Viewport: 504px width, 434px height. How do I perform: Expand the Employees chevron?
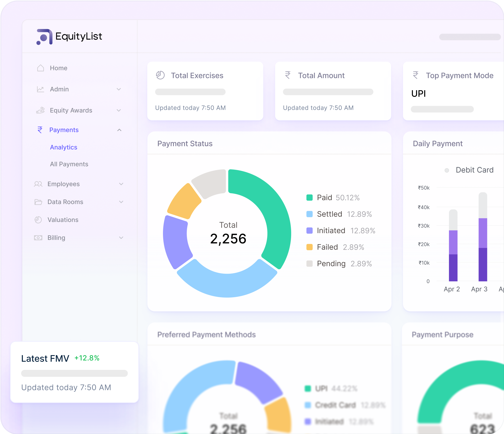121,184
